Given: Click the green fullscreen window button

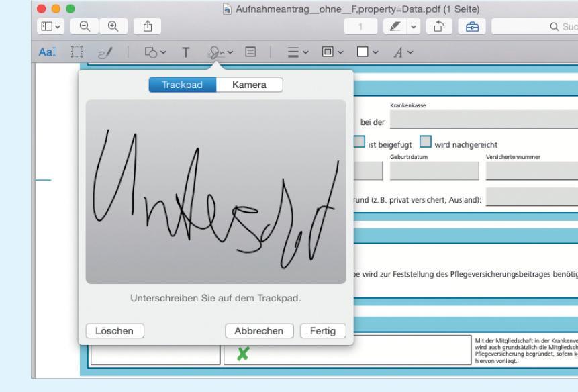Looking at the screenshot, I should click(x=70, y=9).
